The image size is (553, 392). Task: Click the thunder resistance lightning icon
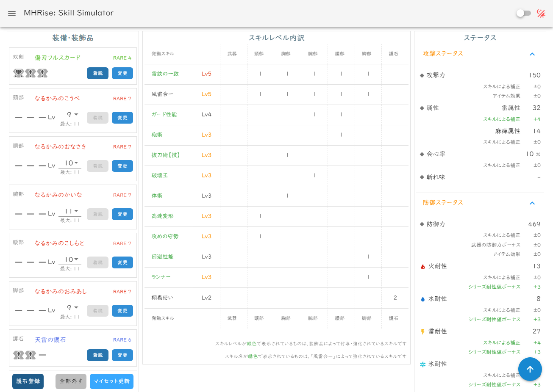422,332
